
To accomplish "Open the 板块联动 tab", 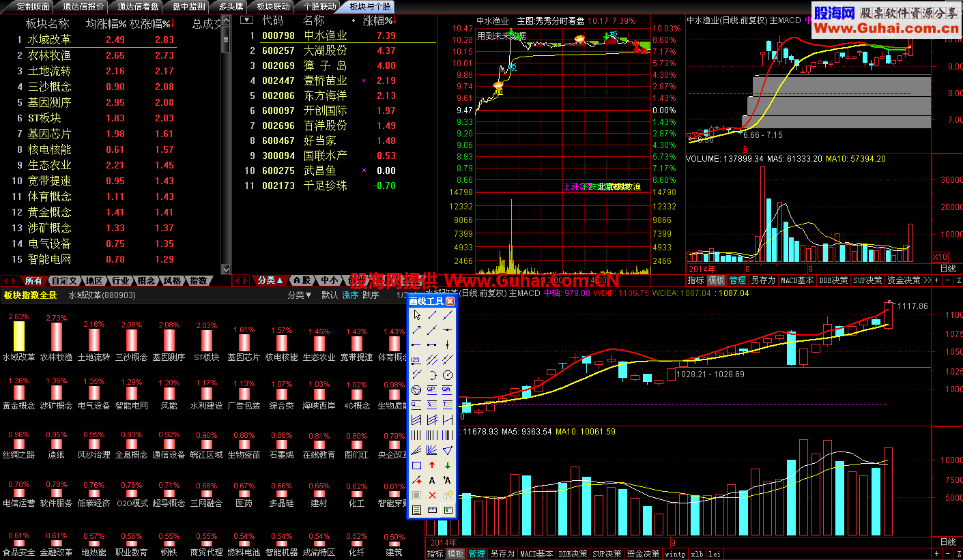I will 273,6.
